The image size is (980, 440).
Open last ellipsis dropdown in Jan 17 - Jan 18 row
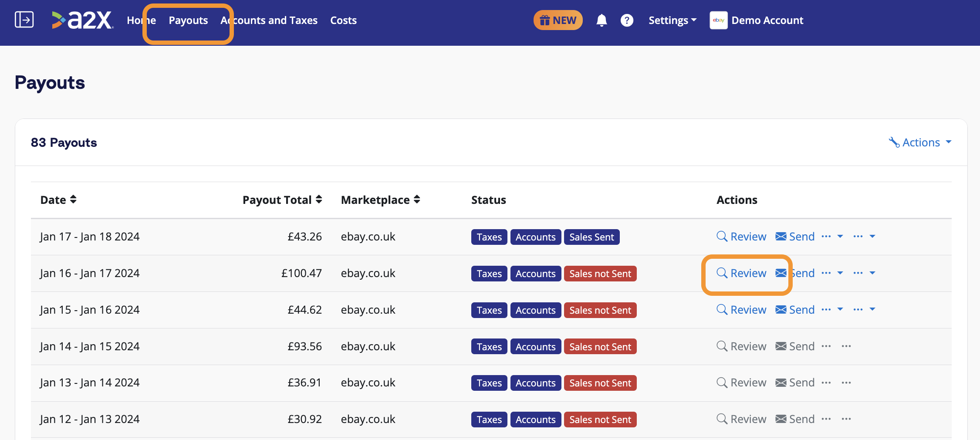864,237
